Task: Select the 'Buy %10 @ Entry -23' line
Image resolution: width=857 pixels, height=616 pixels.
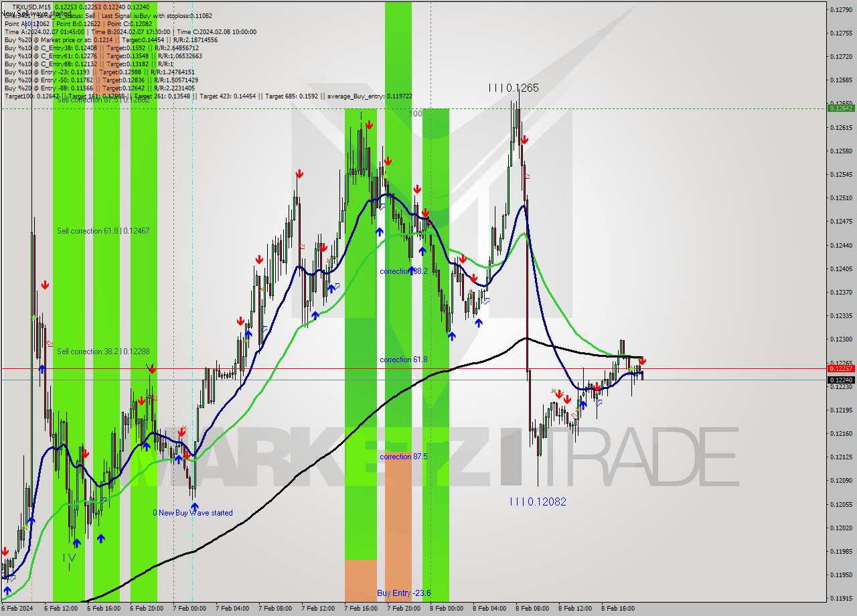Action: (100, 72)
